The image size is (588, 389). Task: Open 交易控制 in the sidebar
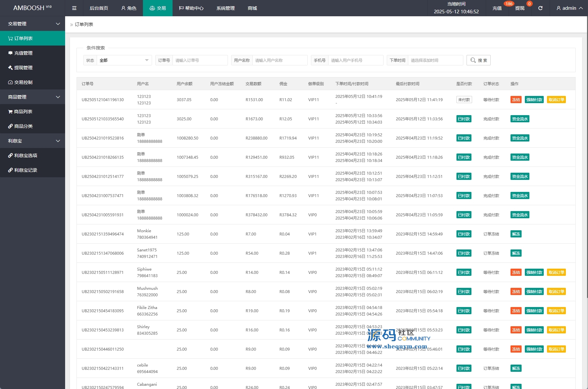(x=23, y=82)
